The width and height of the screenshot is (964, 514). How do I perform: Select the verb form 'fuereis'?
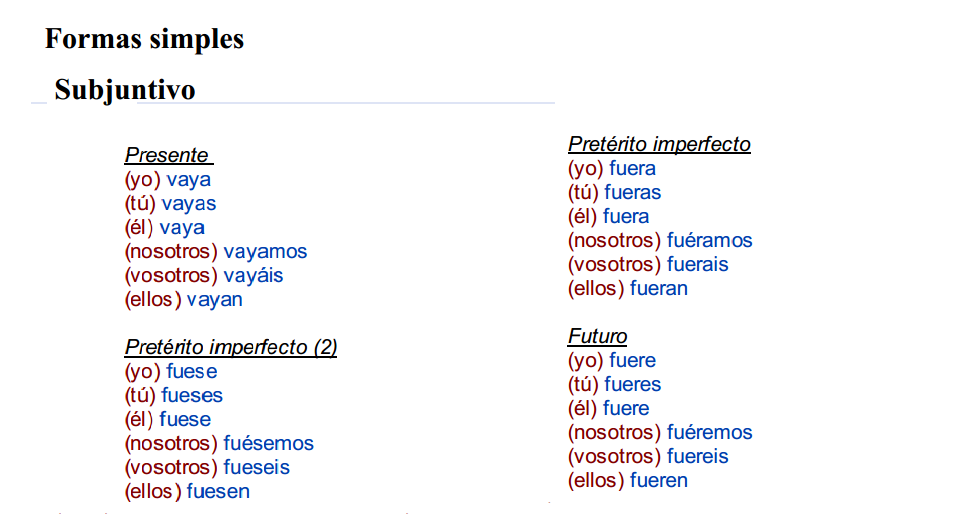click(x=698, y=456)
